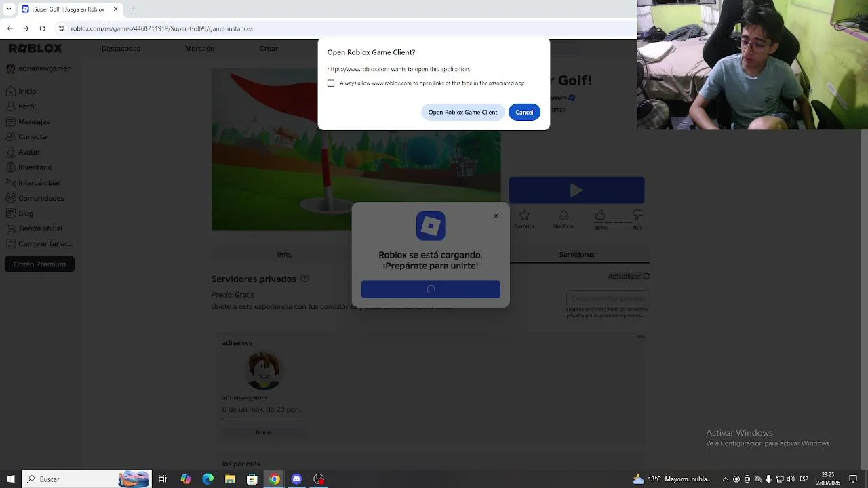Open adrianwvgamer profile in the sidebar
Image resolution: width=868 pixels, height=488 pixels.
[x=38, y=68]
